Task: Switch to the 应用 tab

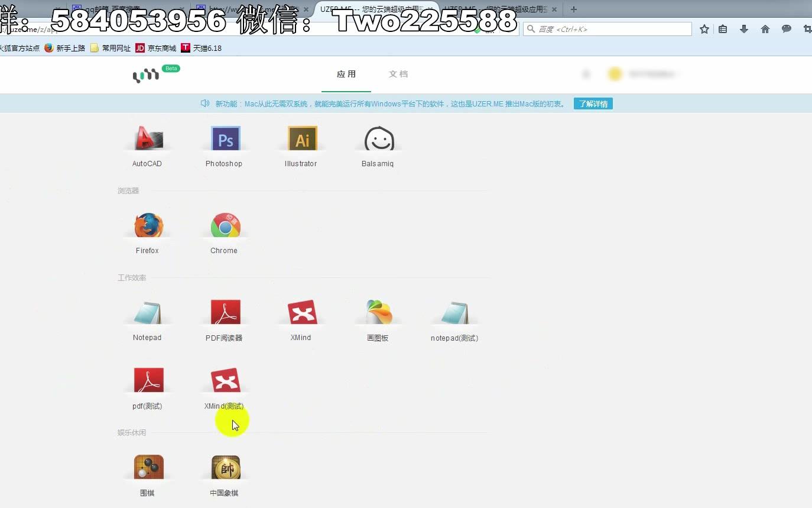Action: pos(346,75)
